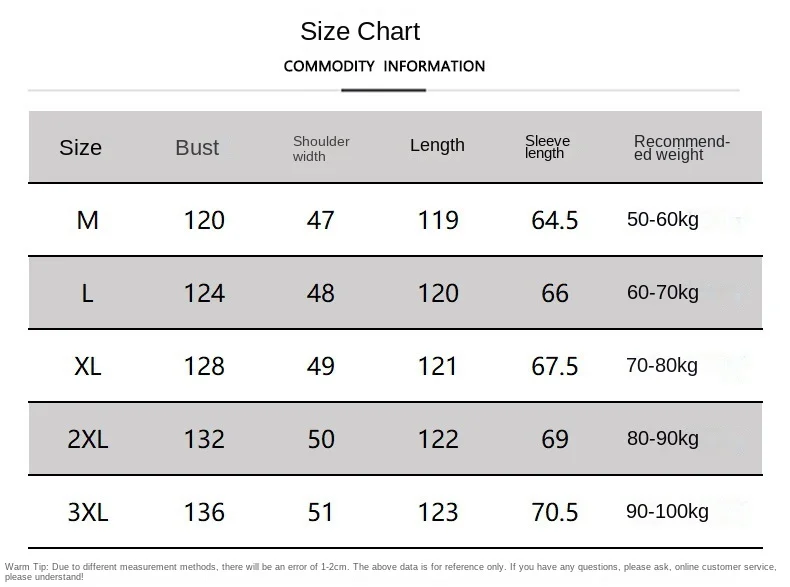Select the 2XL size row label

point(88,439)
